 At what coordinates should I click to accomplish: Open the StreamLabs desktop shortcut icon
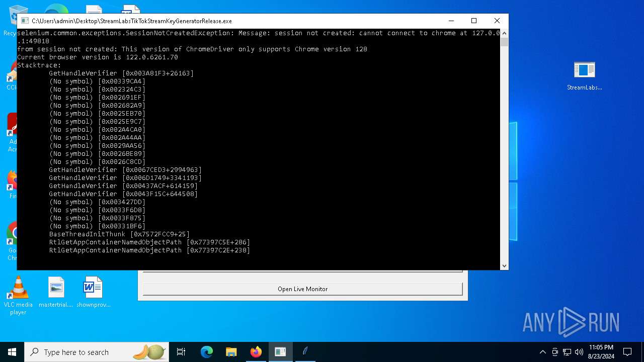click(584, 76)
